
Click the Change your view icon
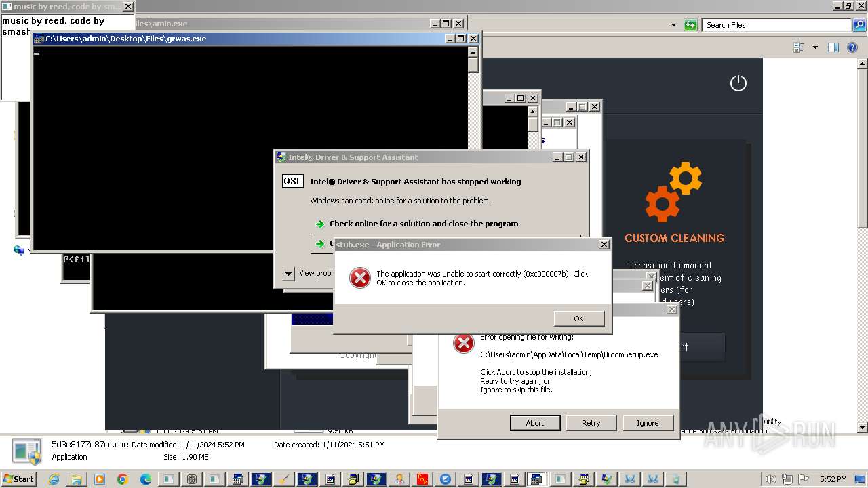coord(799,47)
